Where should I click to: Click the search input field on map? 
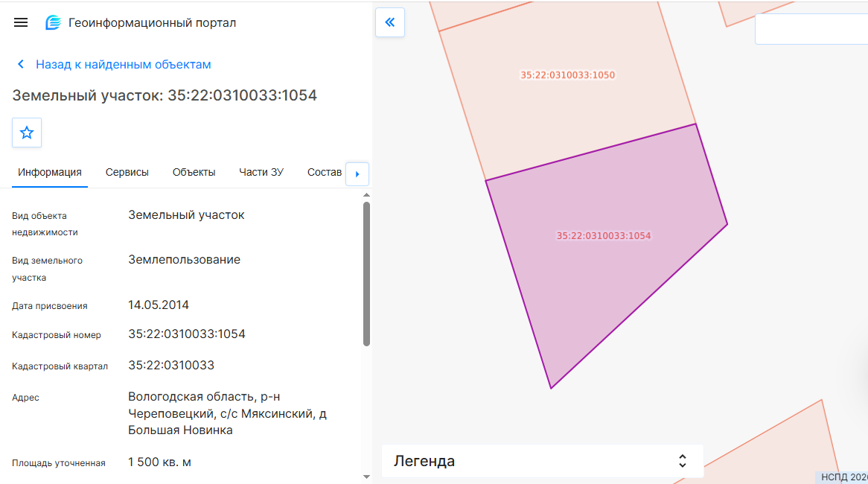(x=811, y=29)
